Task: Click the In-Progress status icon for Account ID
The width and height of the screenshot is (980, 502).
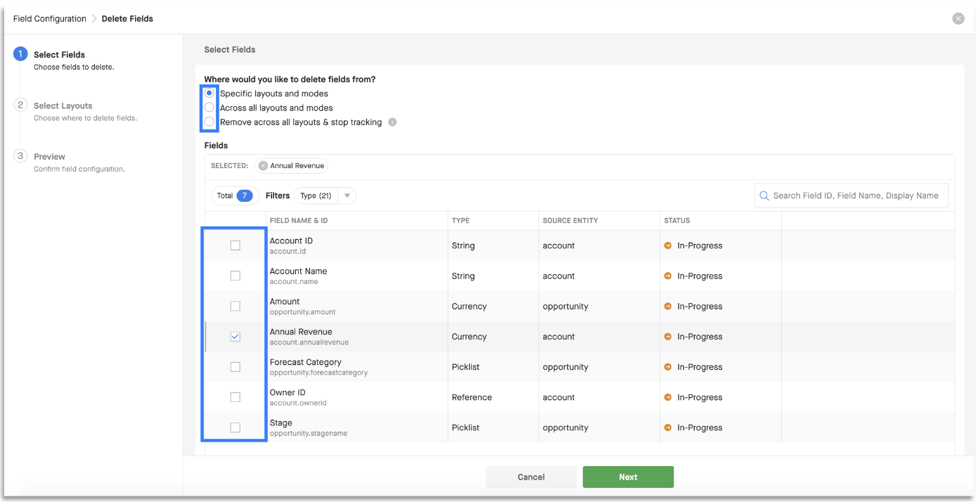Action: pos(668,246)
